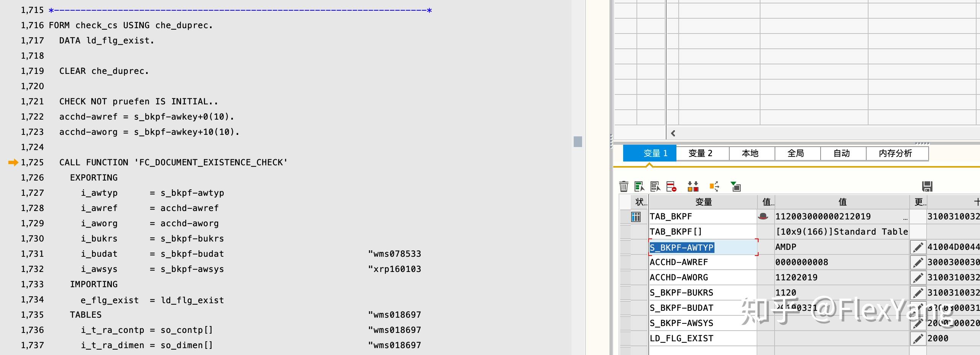Viewport: 980px width, 355px height.
Task: Click line number 1,725 in the gutter
Action: coord(32,163)
